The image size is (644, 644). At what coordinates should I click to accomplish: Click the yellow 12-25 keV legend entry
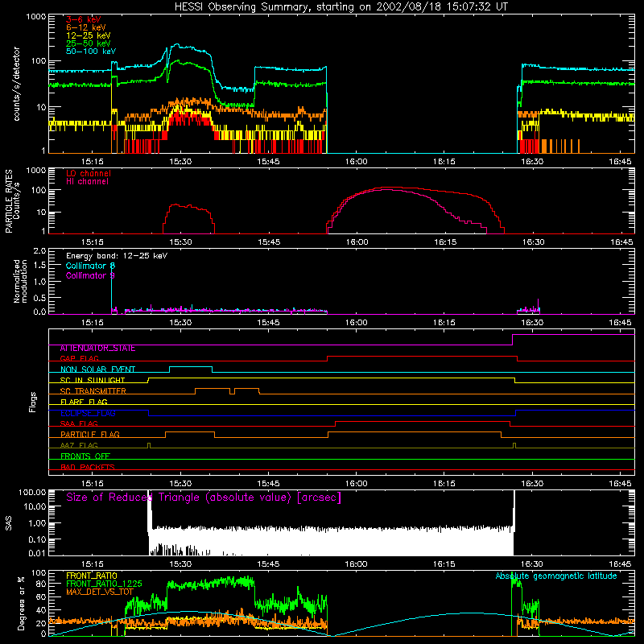pos(88,35)
